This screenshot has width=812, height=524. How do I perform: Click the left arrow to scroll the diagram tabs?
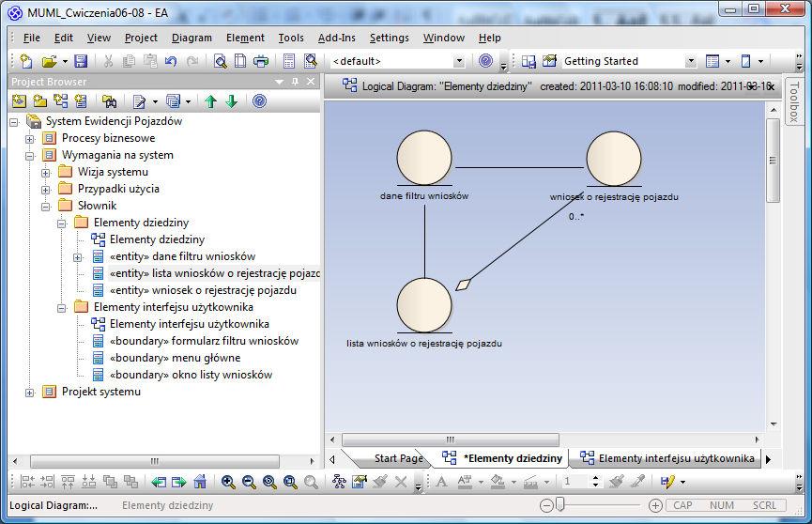point(332,459)
